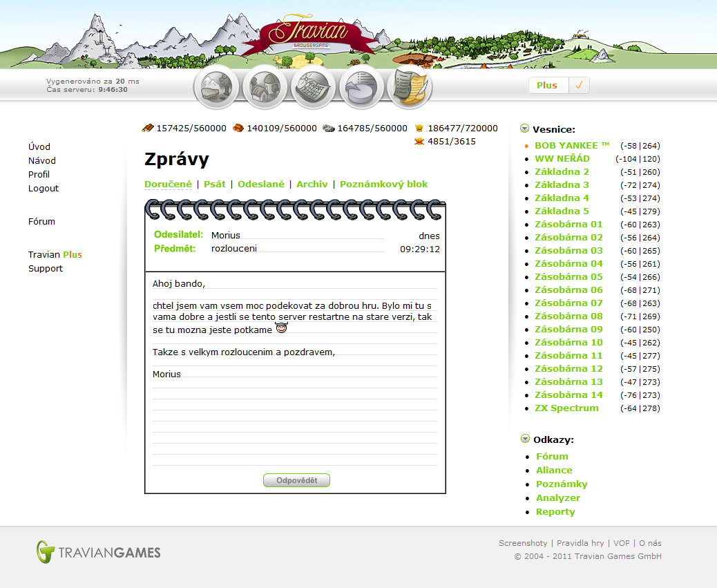Screen dimensions: 717x588
Task: Click the iron resource icon
Action: (x=328, y=129)
